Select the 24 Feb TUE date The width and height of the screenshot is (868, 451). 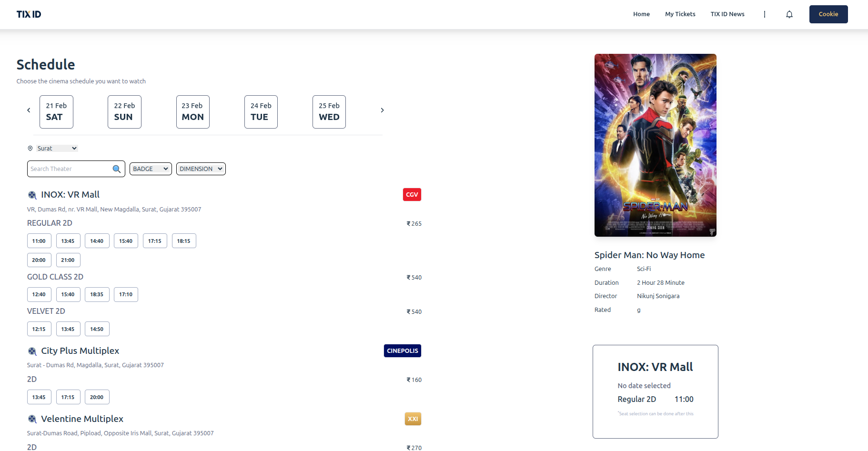point(261,112)
